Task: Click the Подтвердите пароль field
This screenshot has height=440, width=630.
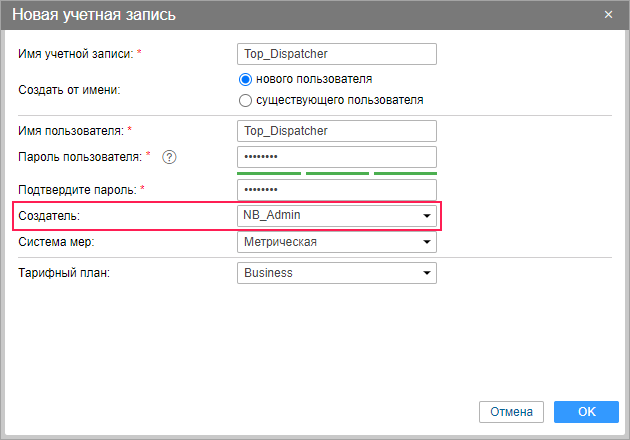Action: (337, 189)
